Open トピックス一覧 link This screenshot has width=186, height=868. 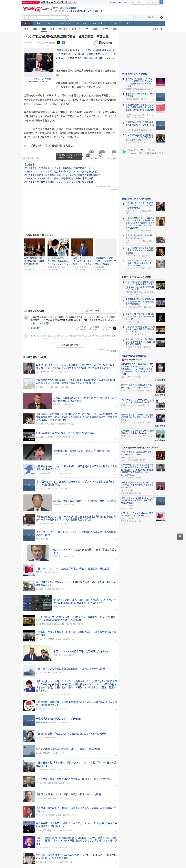click(155, 29)
